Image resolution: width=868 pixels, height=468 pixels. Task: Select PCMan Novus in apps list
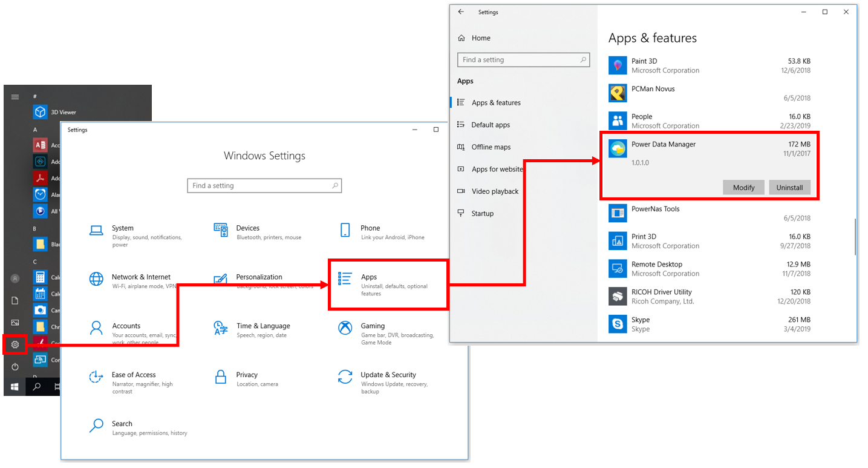[x=711, y=93]
